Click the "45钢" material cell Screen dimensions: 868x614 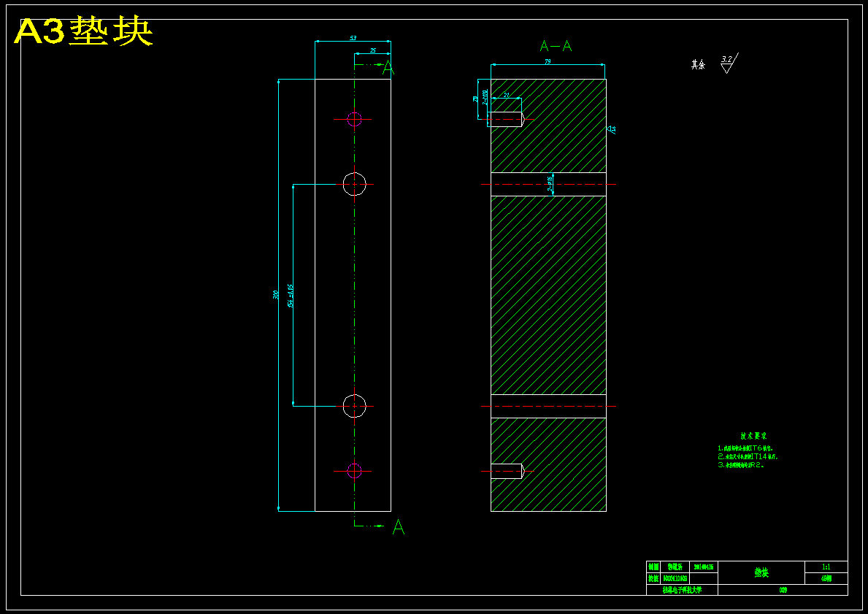point(826,578)
